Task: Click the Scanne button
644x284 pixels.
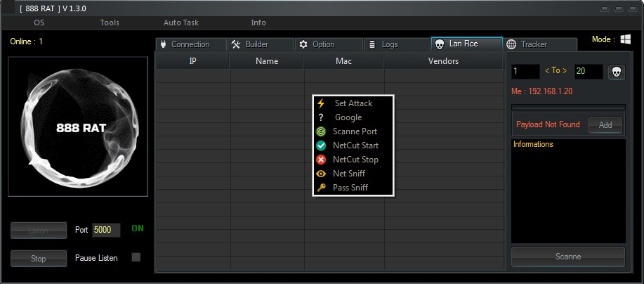Action: (568, 257)
